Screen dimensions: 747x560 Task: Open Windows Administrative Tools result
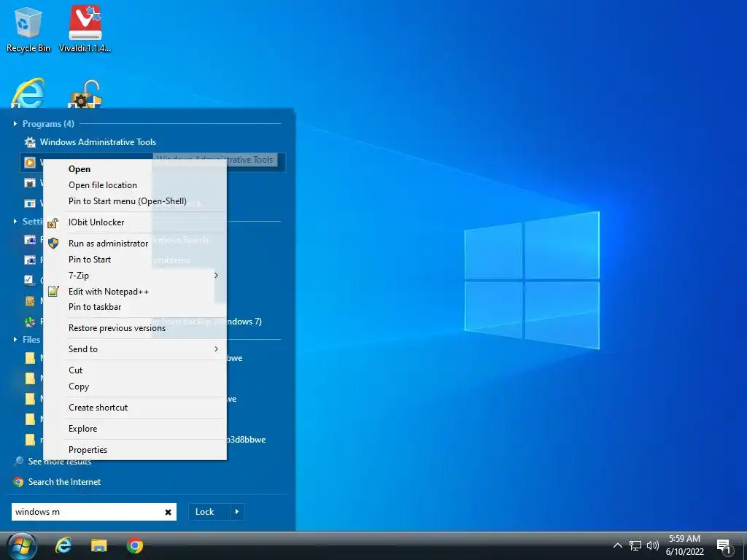point(98,142)
